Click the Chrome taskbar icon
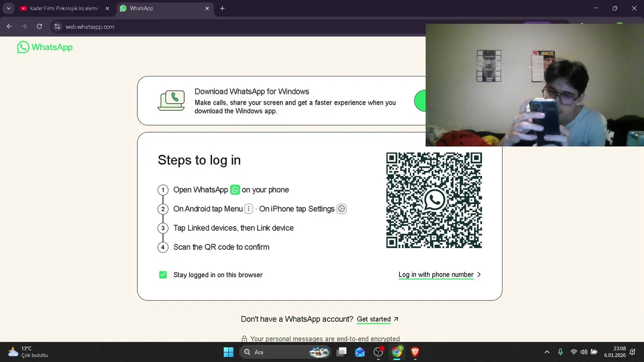Viewport: 644px width, 362px height. (x=397, y=352)
